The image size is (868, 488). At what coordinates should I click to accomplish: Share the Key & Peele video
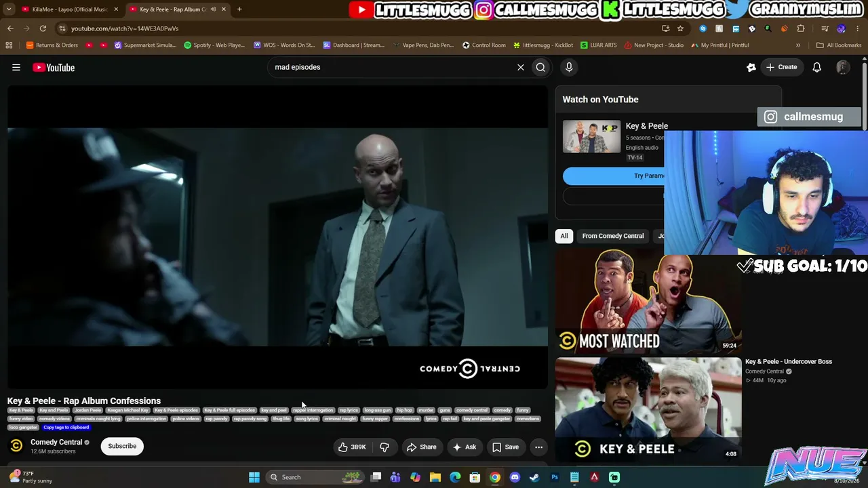[x=421, y=447]
